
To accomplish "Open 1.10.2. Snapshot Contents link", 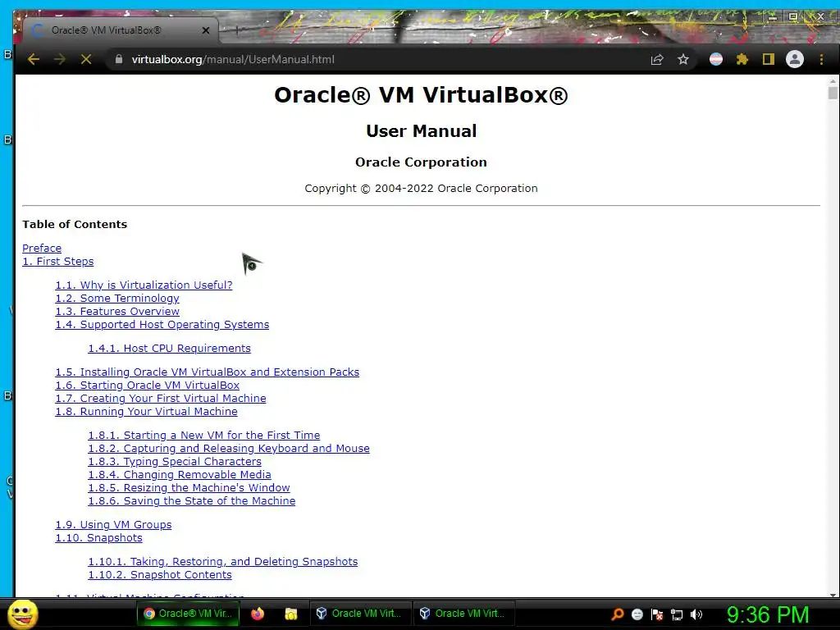I will tap(160, 575).
